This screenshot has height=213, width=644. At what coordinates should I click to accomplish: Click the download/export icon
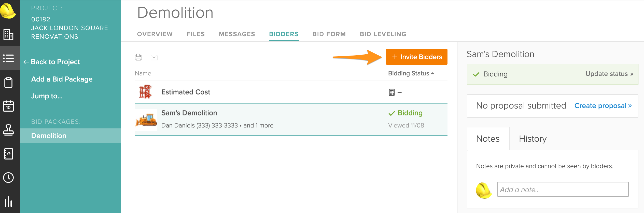[154, 57]
